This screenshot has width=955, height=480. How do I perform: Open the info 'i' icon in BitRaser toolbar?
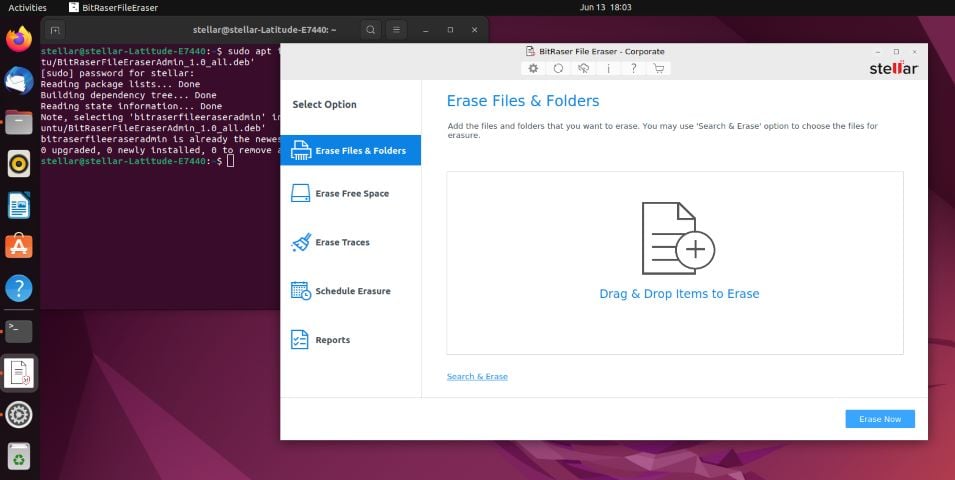(608, 68)
